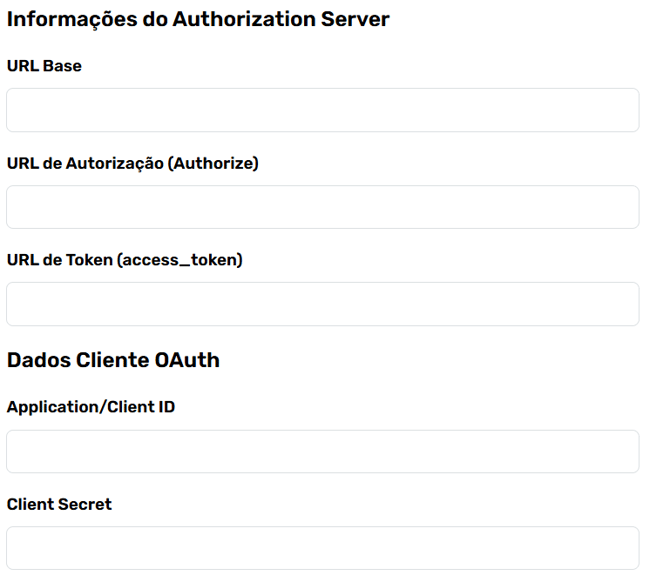Focus the URL de Autorização input box
Image resolution: width=670 pixels, height=582 pixels.
pos(322,207)
